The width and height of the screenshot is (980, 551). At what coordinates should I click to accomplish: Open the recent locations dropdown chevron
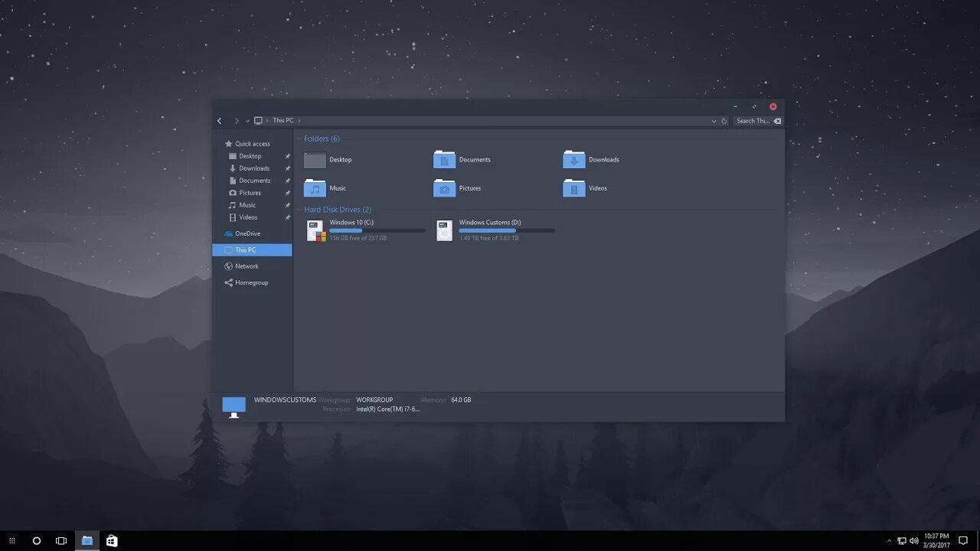248,121
